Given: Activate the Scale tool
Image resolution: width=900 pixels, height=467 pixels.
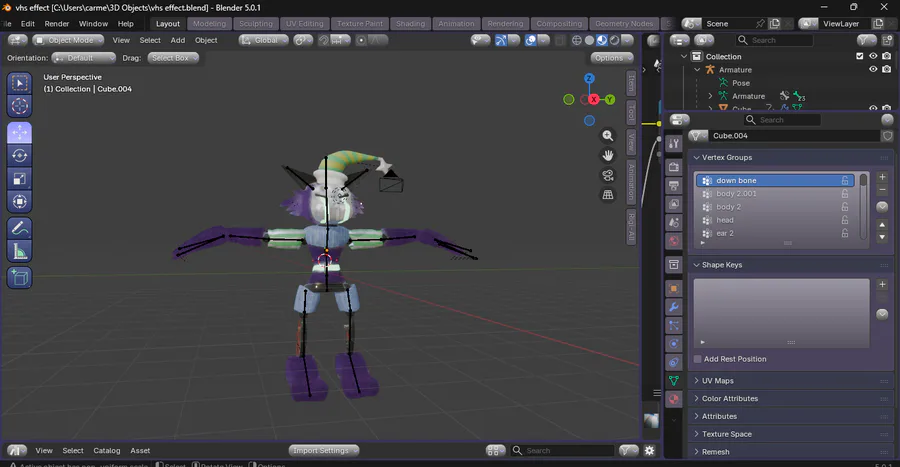Looking at the screenshot, I should (x=20, y=178).
